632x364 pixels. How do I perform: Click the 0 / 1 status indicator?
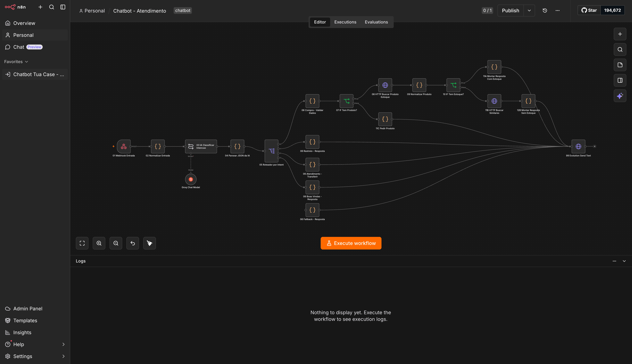click(x=487, y=11)
